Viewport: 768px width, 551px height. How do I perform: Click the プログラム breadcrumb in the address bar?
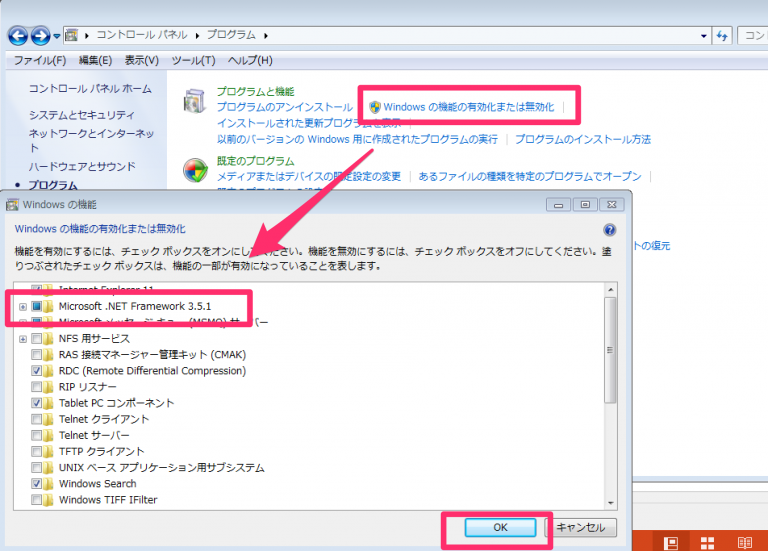231,35
